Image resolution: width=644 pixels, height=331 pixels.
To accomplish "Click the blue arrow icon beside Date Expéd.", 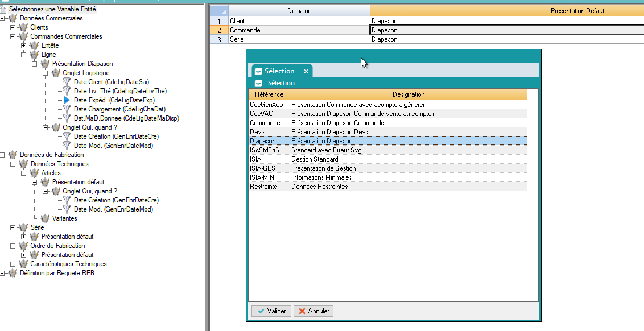I will [66, 100].
